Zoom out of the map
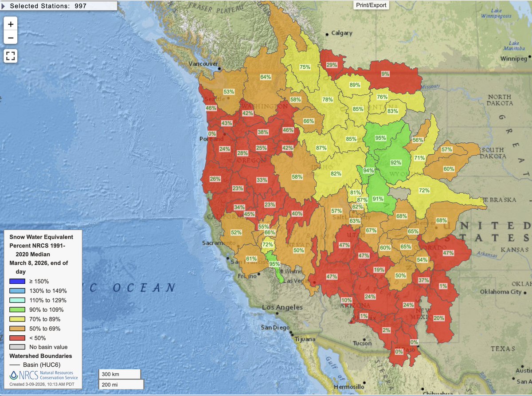 (x=11, y=37)
